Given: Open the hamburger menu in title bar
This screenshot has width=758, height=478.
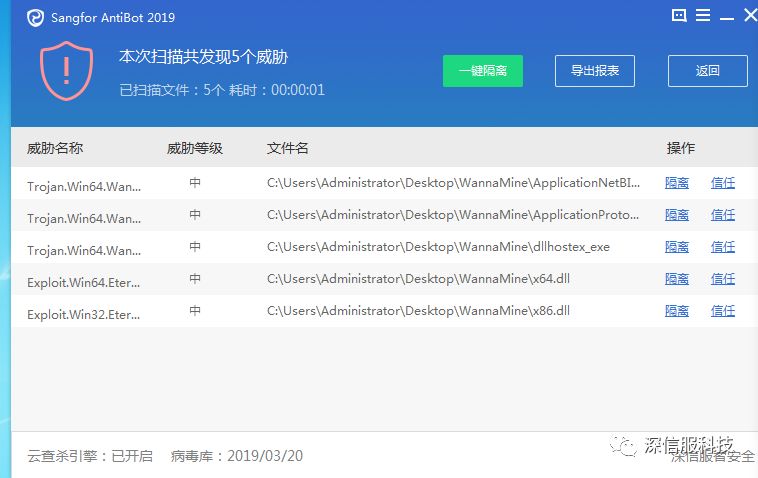Looking at the screenshot, I should (703, 15).
